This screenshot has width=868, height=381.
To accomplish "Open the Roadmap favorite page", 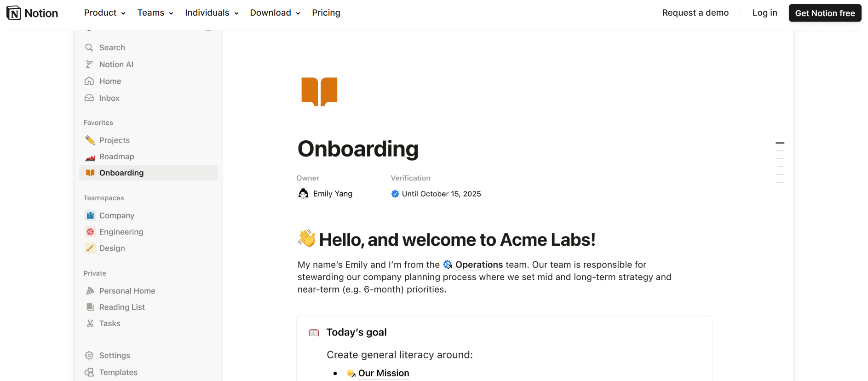I will coord(116,156).
